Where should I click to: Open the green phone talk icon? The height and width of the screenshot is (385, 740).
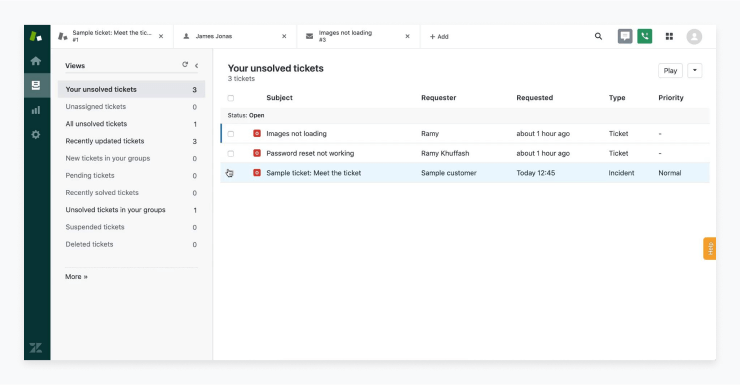645,36
